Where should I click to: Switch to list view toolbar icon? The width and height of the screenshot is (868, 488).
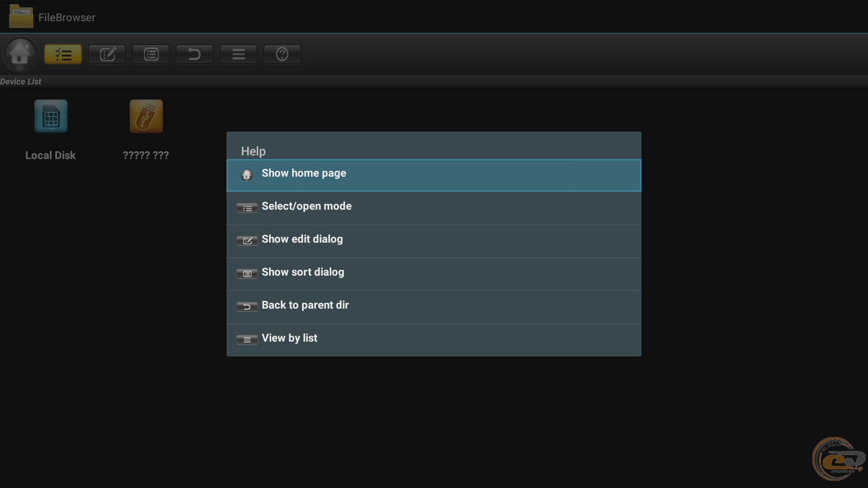tap(238, 54)
